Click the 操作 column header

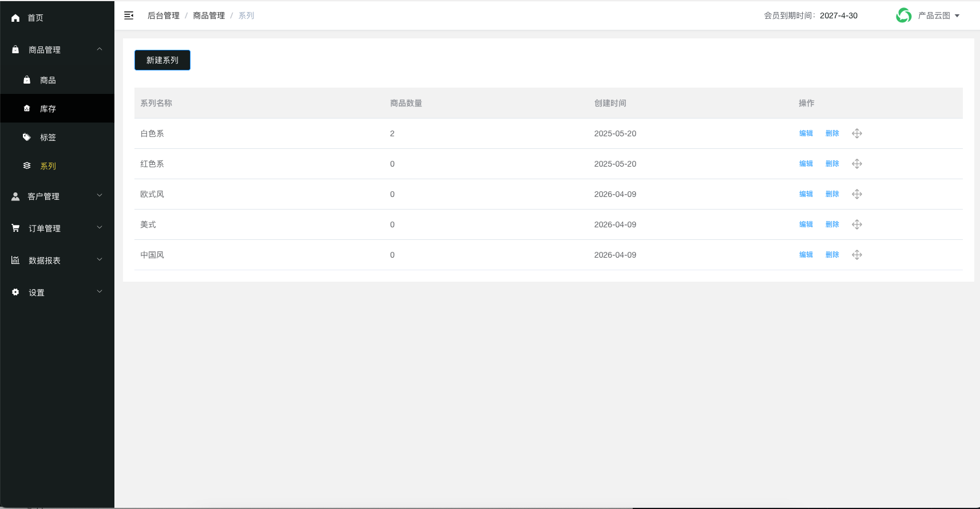pos(807,103)
